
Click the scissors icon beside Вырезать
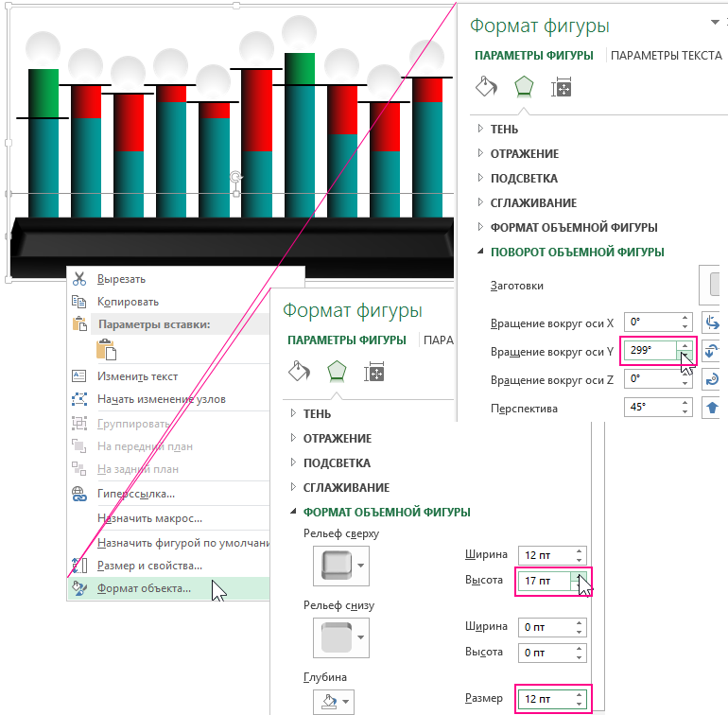pyautogui.click(x=79, y=279)
